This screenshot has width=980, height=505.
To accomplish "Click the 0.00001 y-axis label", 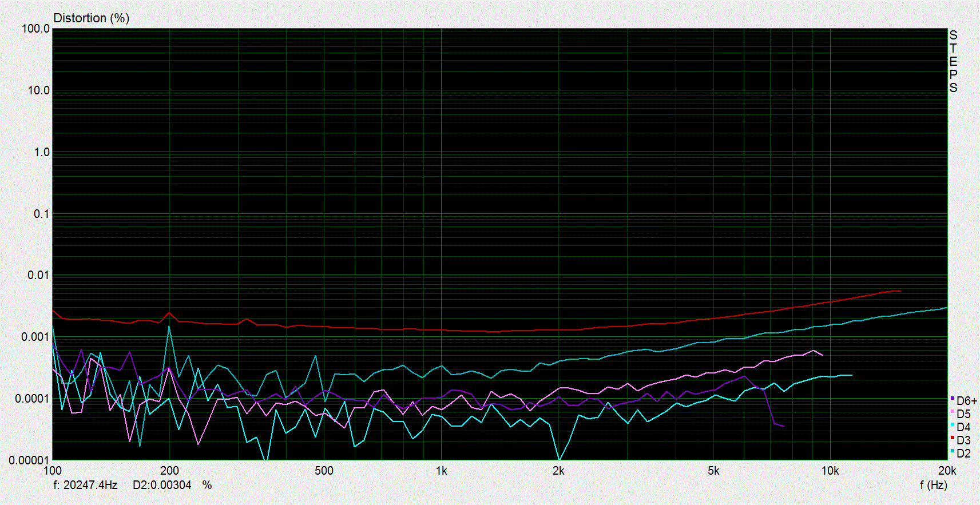I will [30, 460].
